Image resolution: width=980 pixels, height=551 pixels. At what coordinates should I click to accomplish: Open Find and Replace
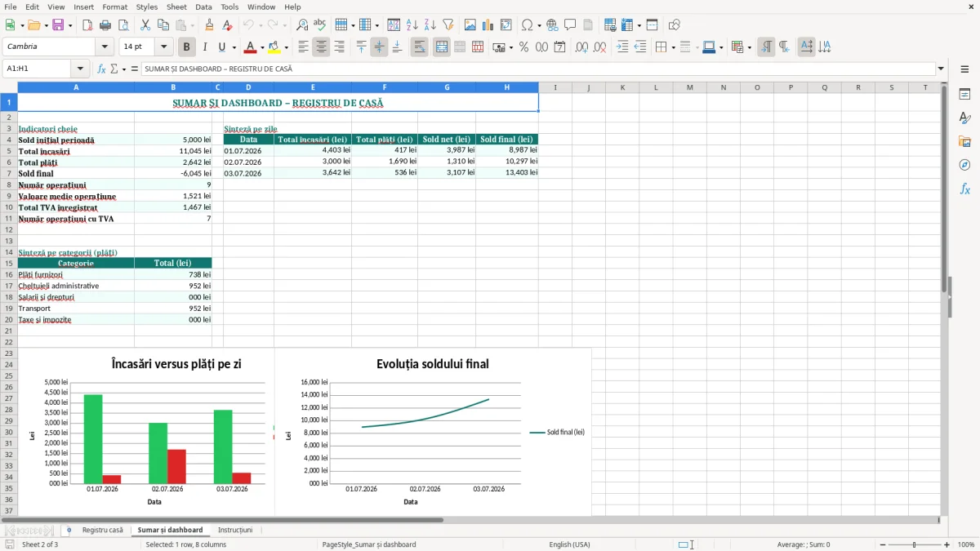coord(302,25)
